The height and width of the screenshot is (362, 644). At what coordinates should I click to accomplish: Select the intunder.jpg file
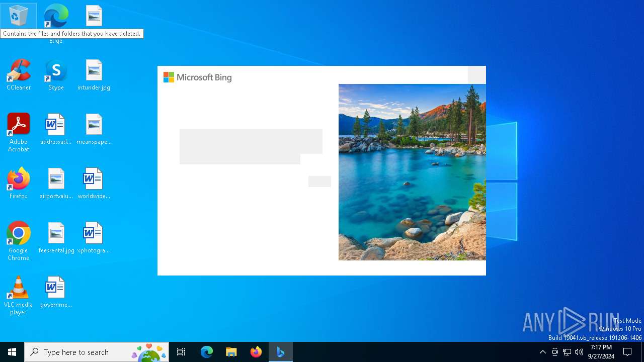94,75
